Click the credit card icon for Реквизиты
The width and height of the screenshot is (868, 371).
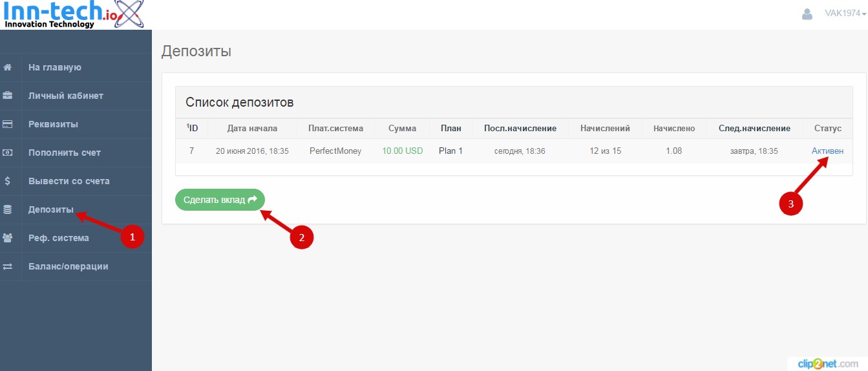(x=8, y=124)
